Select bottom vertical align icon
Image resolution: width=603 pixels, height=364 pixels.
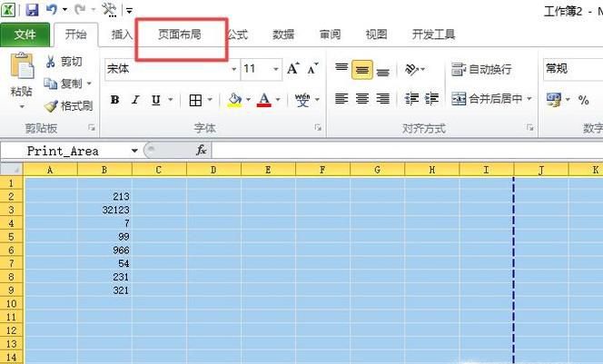pyautogui.click(x=382, y=72)
